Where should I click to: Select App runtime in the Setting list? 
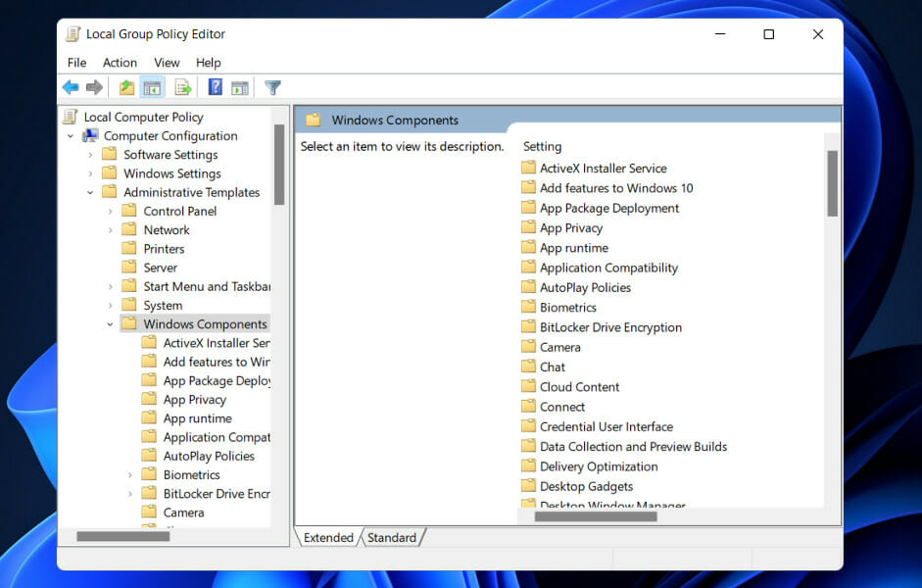pos(574,248)
